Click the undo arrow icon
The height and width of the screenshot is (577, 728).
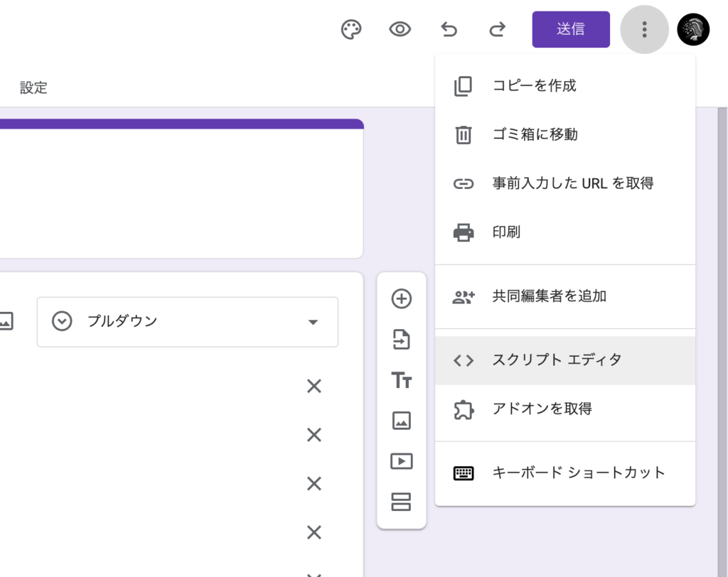(449, 29)
